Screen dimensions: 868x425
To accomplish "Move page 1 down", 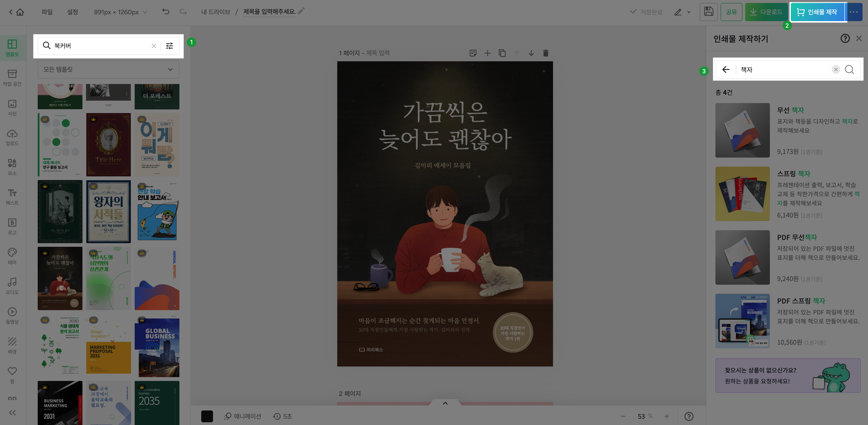I will (531, 53).
